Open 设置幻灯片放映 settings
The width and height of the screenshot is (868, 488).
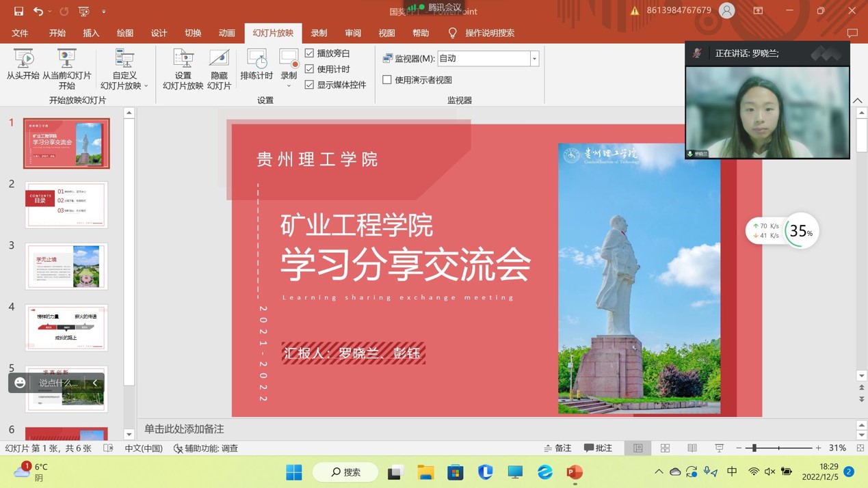(183, 68)
